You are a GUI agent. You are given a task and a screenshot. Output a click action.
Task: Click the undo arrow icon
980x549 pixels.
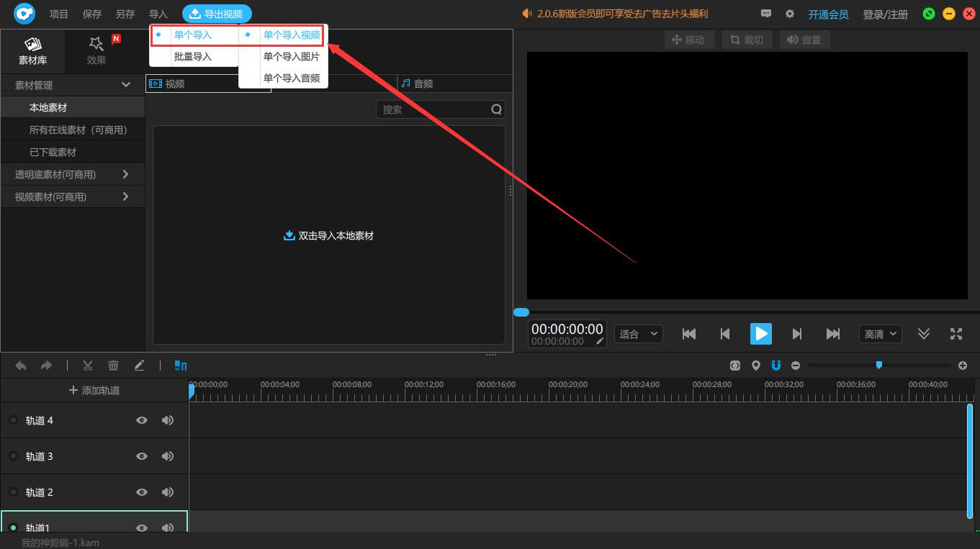pyautogui.click(x=21, y=366)
